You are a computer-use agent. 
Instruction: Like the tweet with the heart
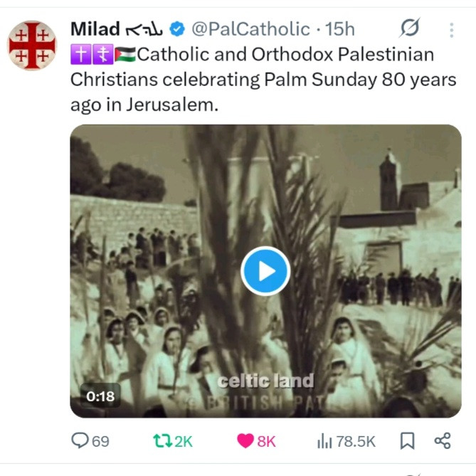(245, 441)
